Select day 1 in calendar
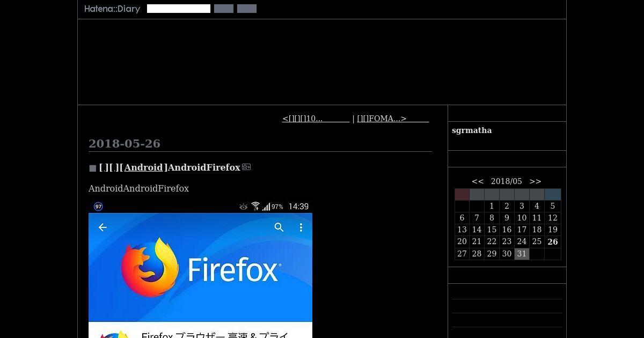Viewport: 644px width, 338px height. [x=492, y=206]
